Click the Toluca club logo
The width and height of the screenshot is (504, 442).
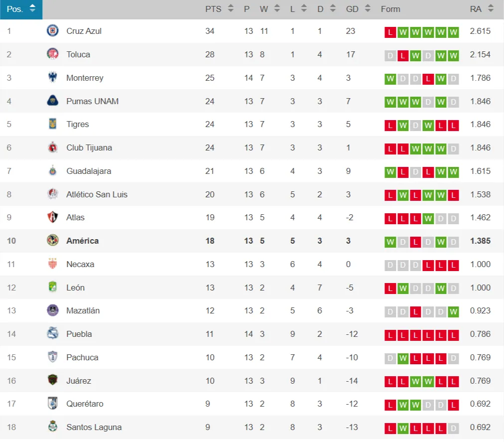pyautogui.click(x=52, y=54)
